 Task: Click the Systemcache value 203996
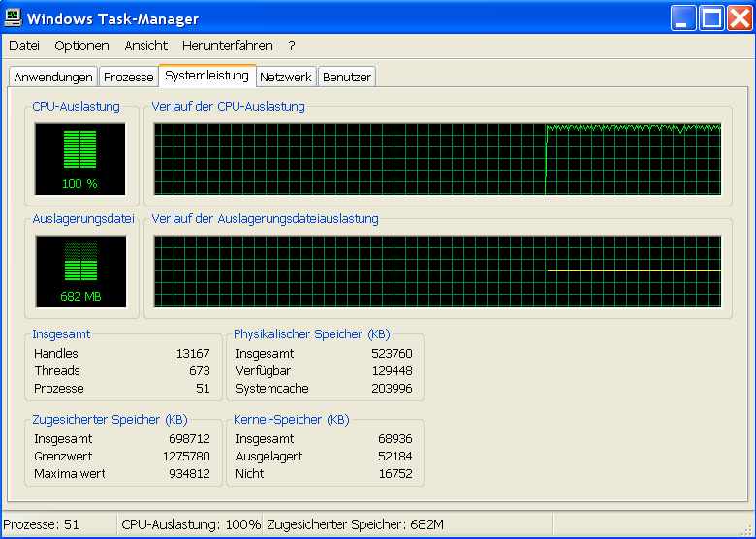tap(392, 388)
